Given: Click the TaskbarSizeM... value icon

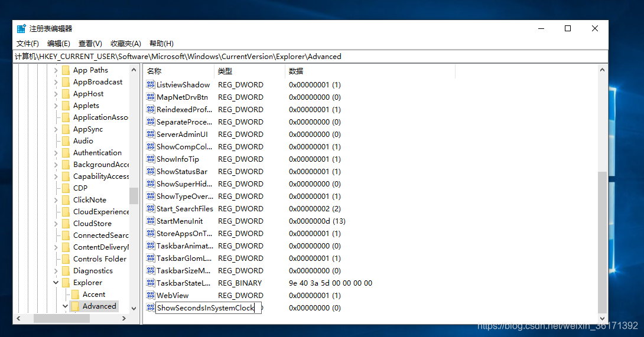Looking at the screenshot, I should coord(150,270).
